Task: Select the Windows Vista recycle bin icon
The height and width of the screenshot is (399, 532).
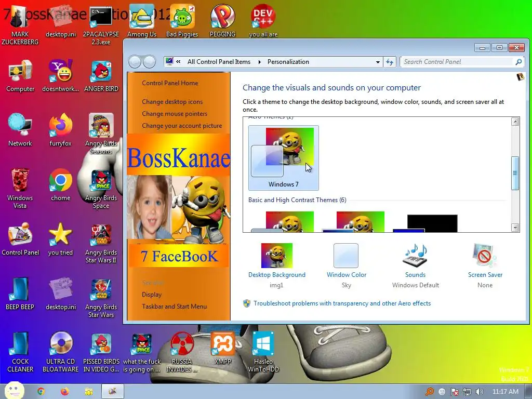Action: pos(20,188)
